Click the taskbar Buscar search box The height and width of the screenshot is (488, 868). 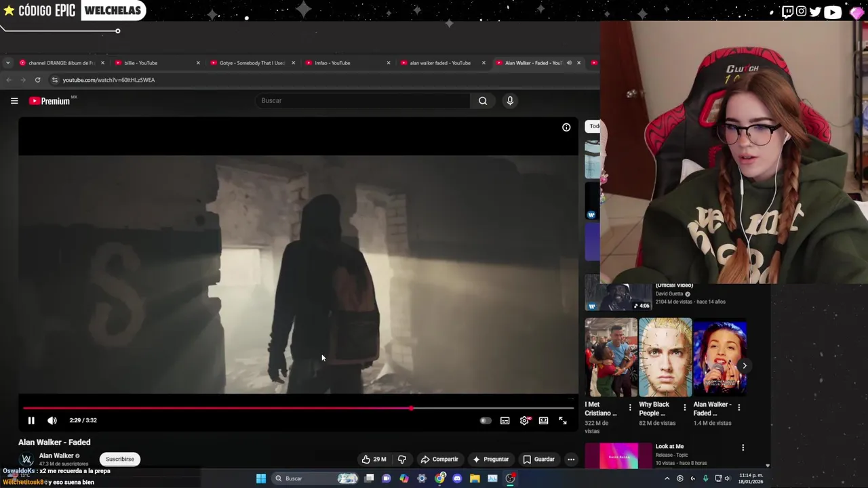315,479
